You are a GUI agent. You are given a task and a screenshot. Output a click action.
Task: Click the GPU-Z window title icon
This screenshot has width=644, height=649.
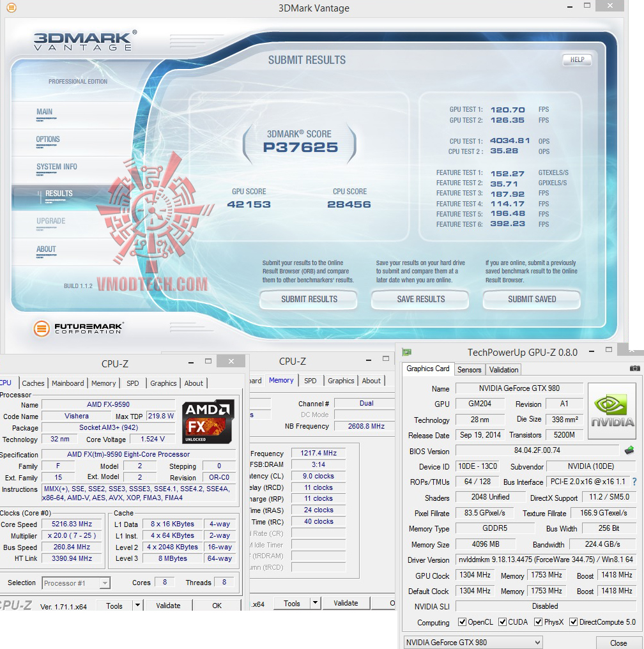(x=407, y=352)
